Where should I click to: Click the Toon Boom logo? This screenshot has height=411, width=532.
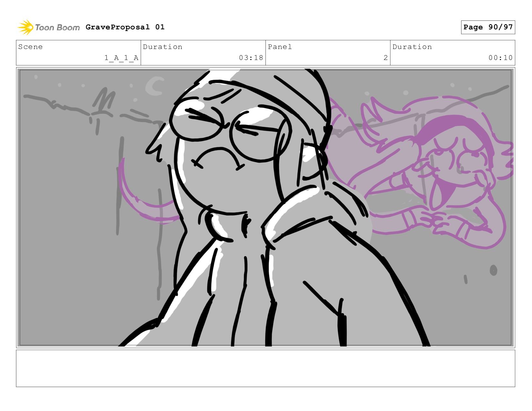tap(48, 27)
